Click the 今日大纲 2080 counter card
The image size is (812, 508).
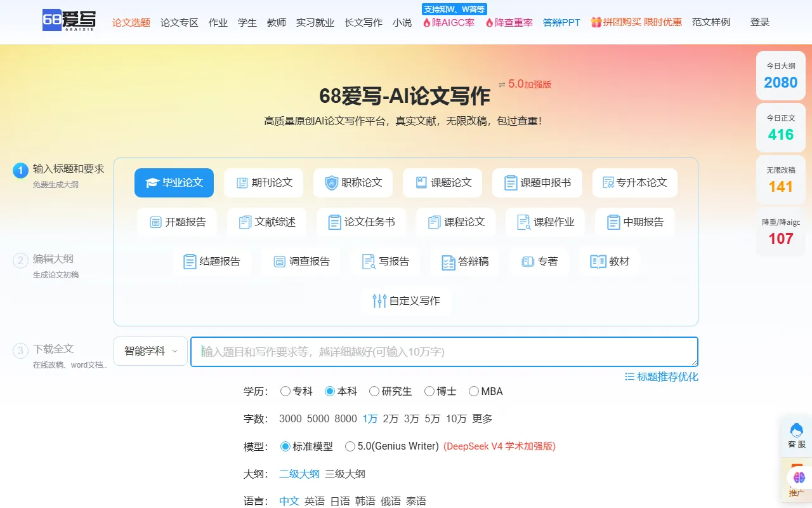[780, 76]
